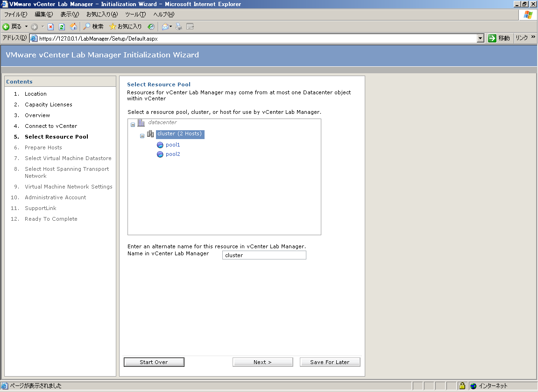
Task: Click the datacenter building icon
Action: point(141,122)
